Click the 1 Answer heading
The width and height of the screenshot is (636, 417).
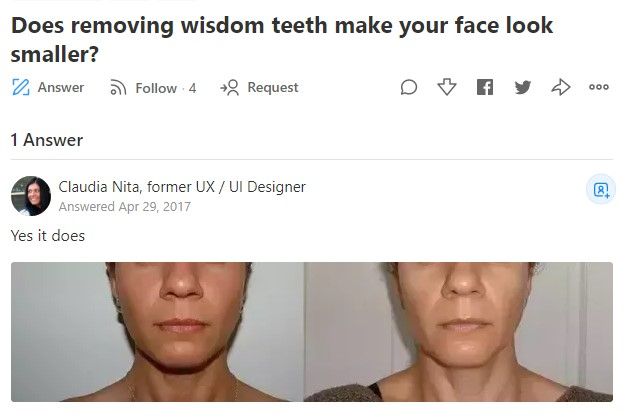pos(47,140)
